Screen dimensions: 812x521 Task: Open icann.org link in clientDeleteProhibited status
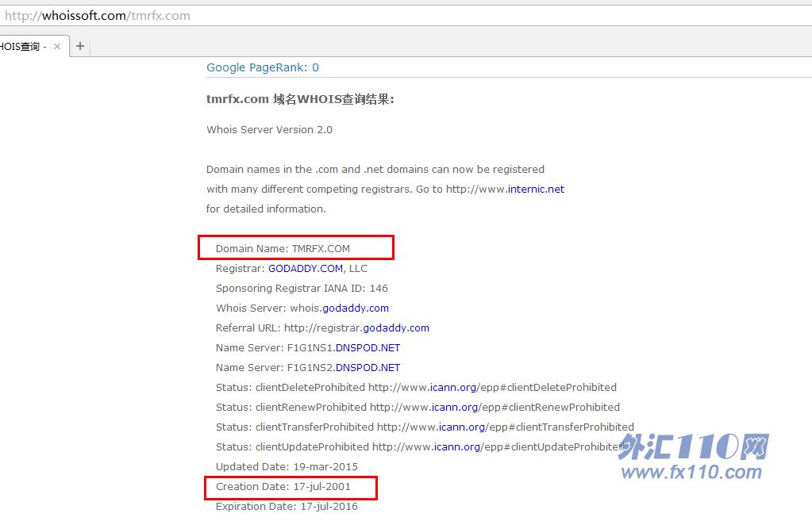452,388
